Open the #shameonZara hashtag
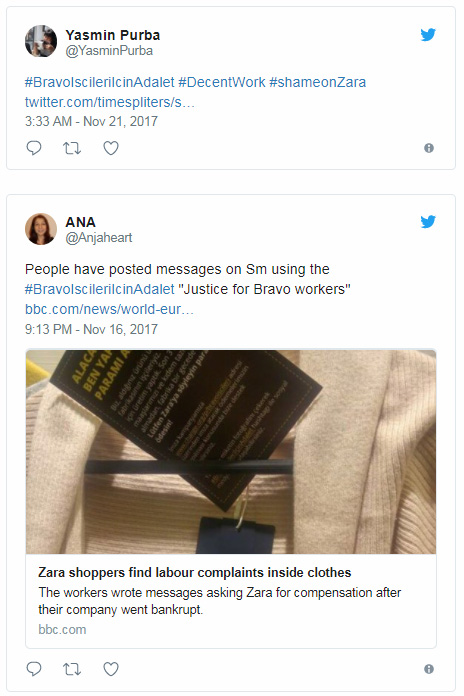464x696 pixels. coord(317,82)
